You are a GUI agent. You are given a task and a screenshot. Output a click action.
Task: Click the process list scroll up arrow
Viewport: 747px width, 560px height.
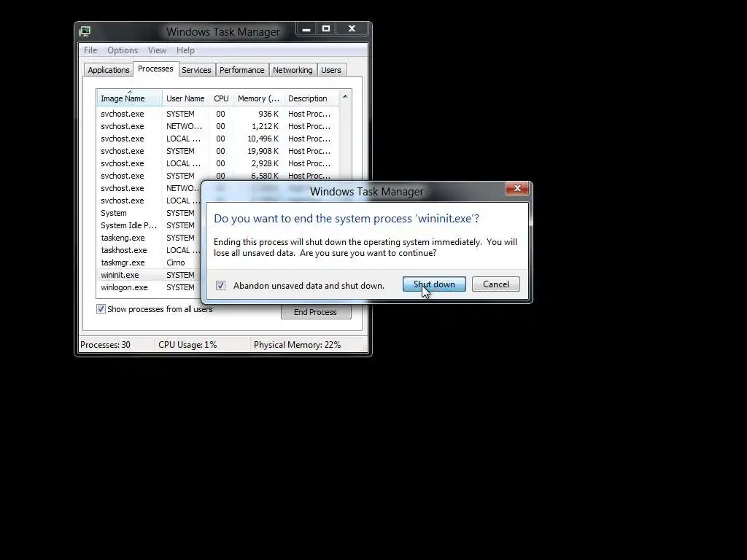pos(345,97)
